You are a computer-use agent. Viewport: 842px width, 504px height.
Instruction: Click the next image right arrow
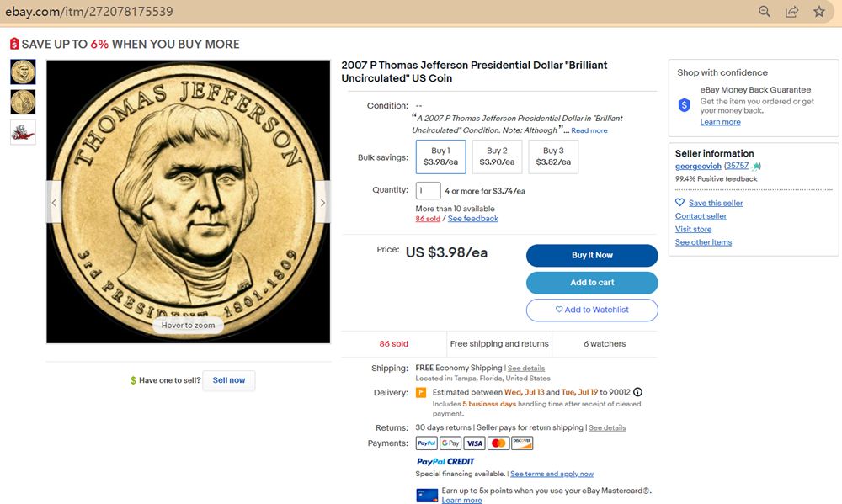click(322, 203)
